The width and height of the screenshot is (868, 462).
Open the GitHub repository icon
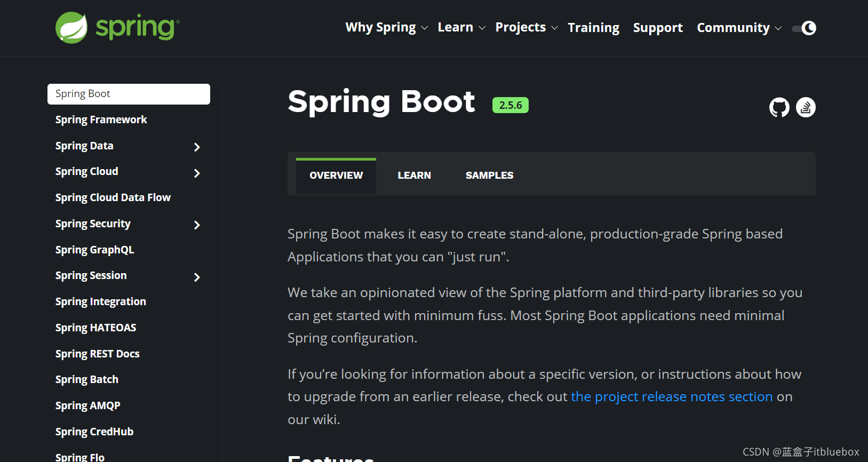tap(779, 107)
